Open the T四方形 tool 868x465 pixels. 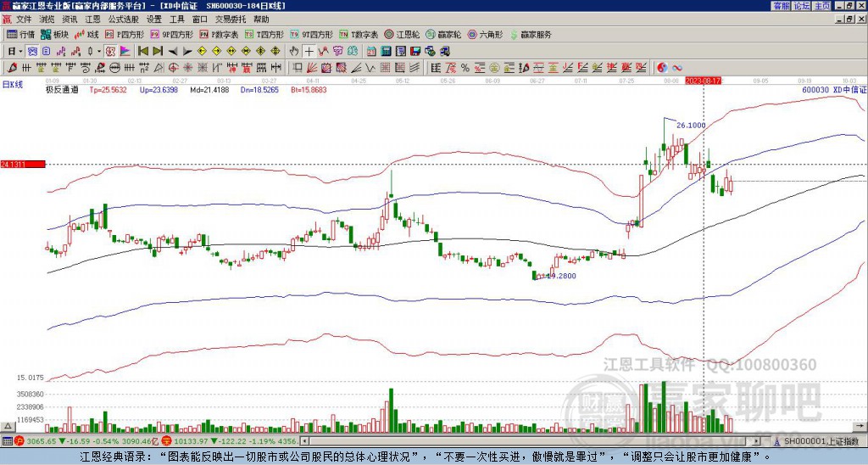264,34
